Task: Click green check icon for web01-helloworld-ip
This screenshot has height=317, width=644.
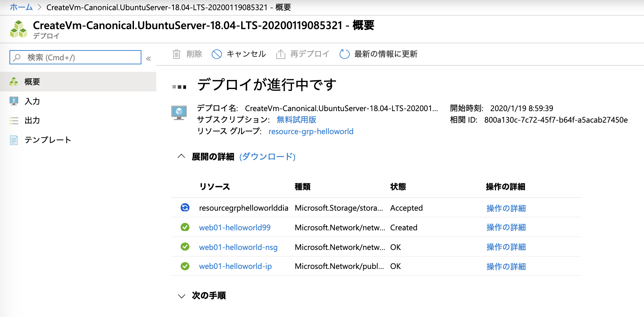Action: pyautogui.click(x=185, y=266)
